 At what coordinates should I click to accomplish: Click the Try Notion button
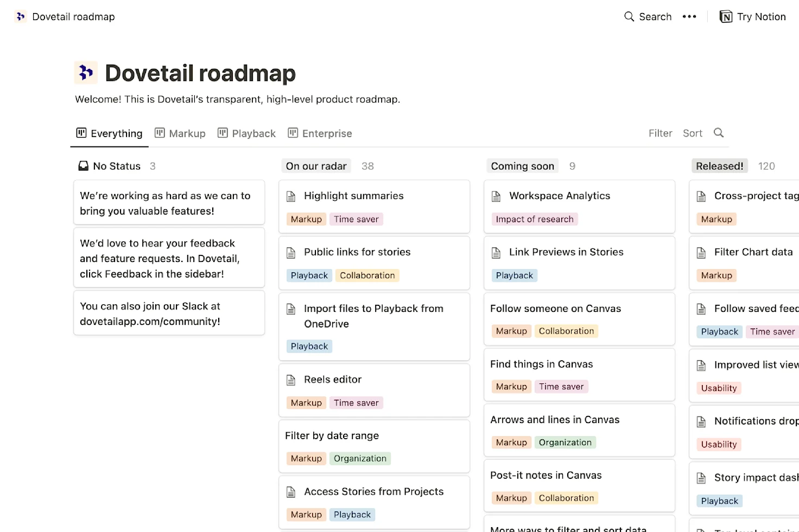coord(753,17)
